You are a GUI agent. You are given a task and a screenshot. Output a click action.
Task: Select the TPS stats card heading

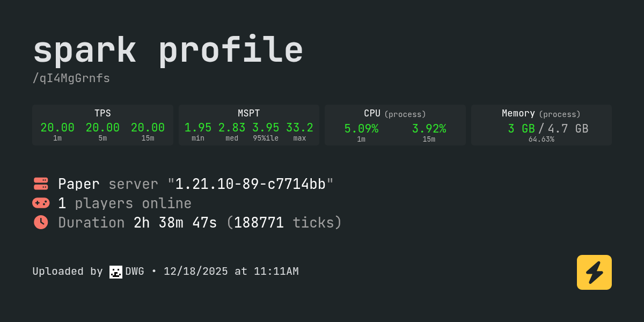[103, 113]
